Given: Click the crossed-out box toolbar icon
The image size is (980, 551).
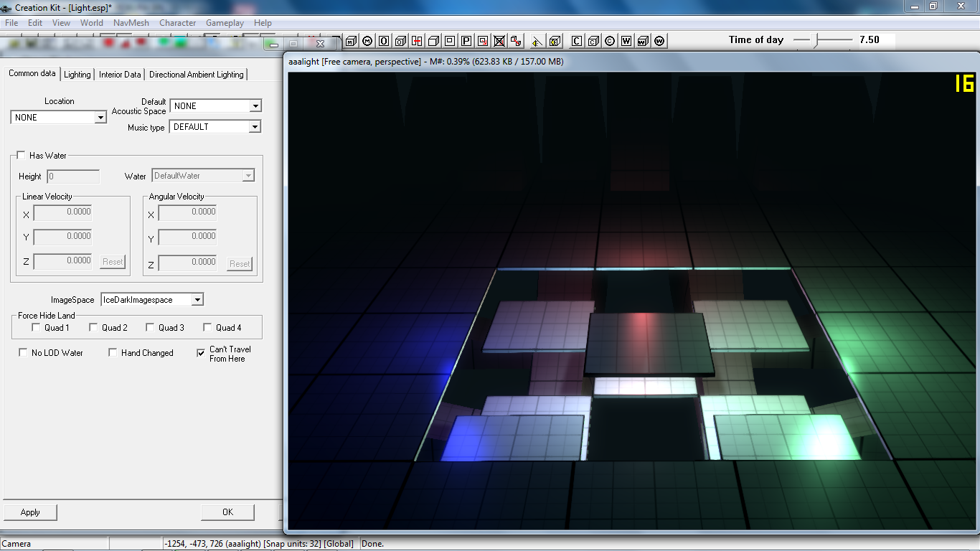Looking at the screenshot, I should 499,41.
